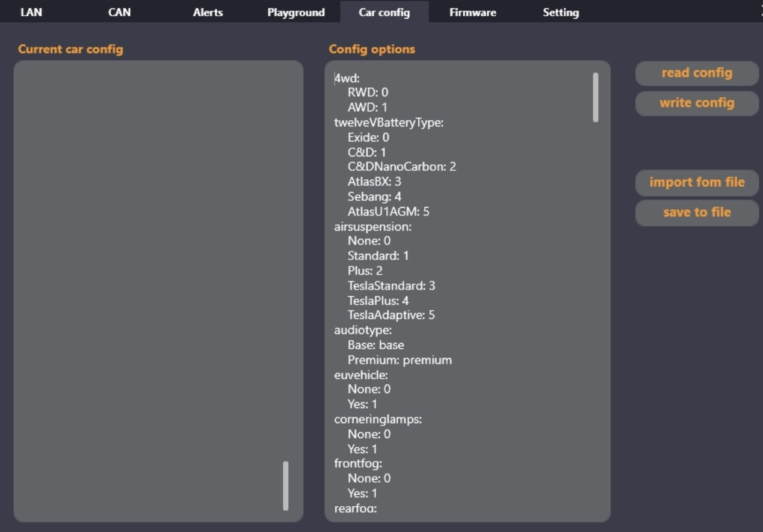
Task: Click the corneringlamps entry
Action: tap(378, 419)
